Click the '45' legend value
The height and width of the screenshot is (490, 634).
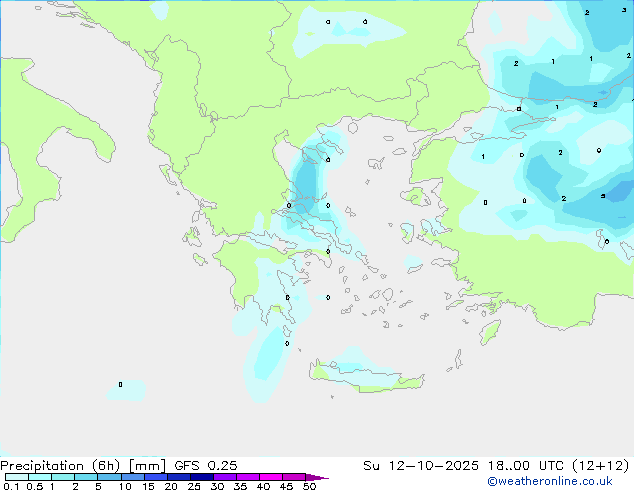(x=286, y=486)
